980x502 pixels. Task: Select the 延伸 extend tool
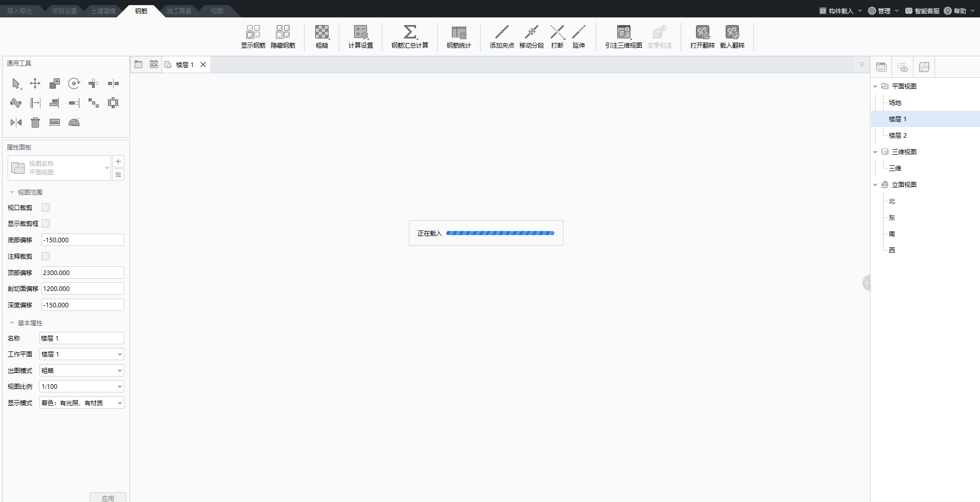pyautogui.click(x=579, y=37)
